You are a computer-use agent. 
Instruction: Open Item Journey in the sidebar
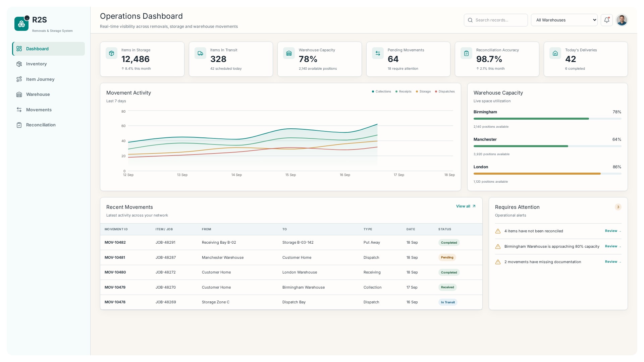tap(49, 79)
